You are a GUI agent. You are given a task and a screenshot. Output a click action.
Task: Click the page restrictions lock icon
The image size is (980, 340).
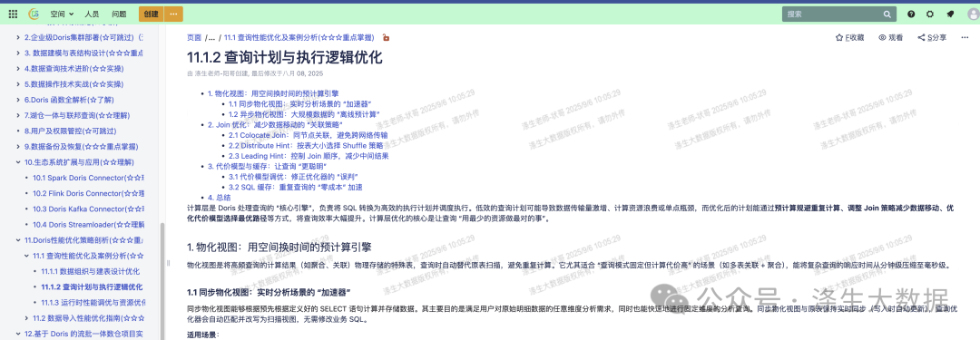[x=386, y=37]
